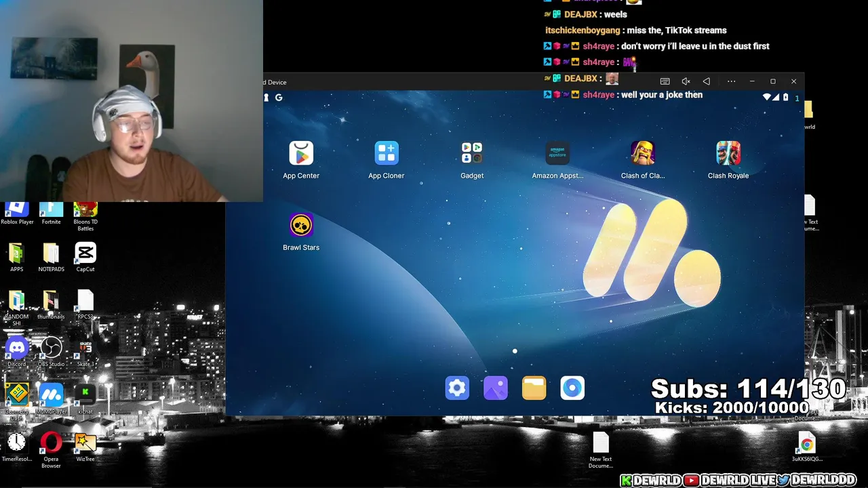The width and height of the screenshot is (868, 488).
Task: Launch Clash of Clans
Action: pyautogui.click(x=643, y=154)
